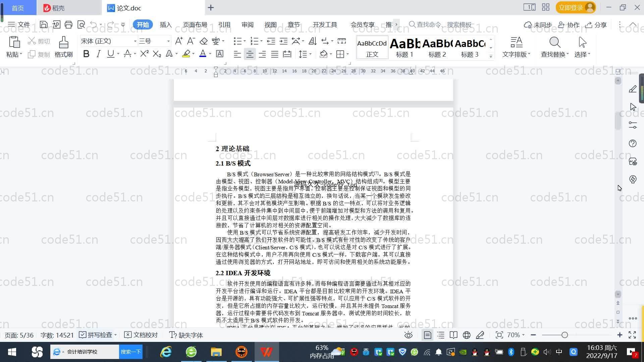Apply superscript formatting
The image size is (644, 362).
click(x=144, y=54)
